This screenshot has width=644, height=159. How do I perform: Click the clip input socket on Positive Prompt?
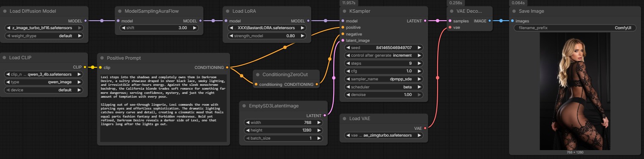click(100, 67)
